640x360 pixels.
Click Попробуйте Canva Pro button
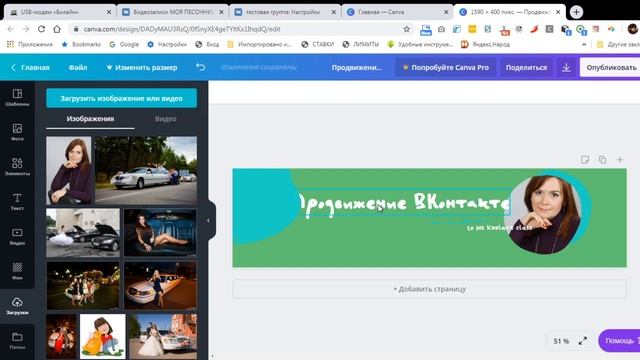click(445, 67)
